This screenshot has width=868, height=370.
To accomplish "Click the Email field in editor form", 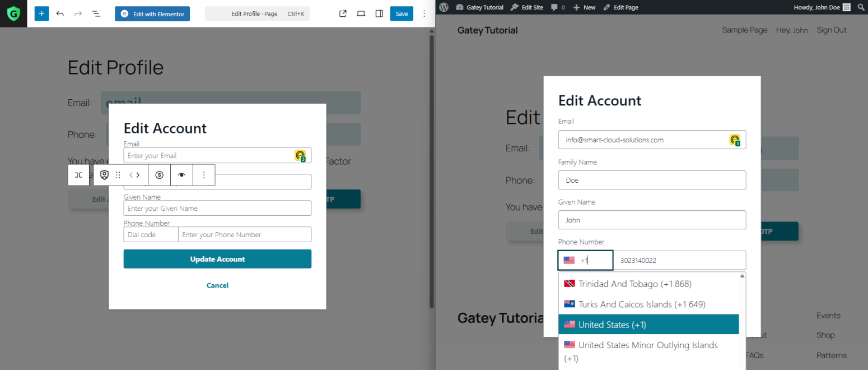I will tap(217, 155).
